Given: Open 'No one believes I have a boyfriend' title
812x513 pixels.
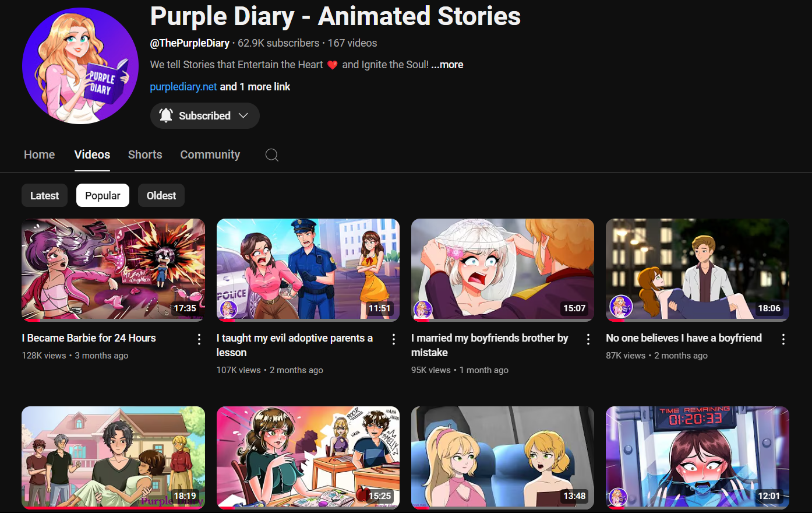Looking at the screenshot, I should tap(684, 338).
